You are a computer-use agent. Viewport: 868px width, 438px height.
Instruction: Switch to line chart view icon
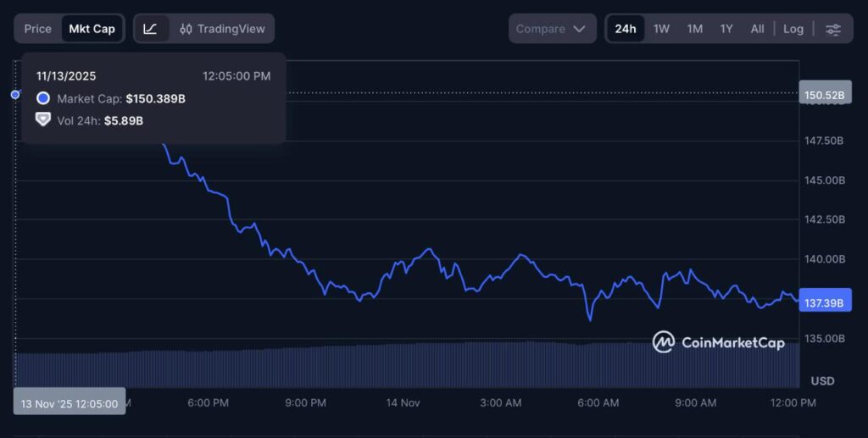[x=151, y=29]
